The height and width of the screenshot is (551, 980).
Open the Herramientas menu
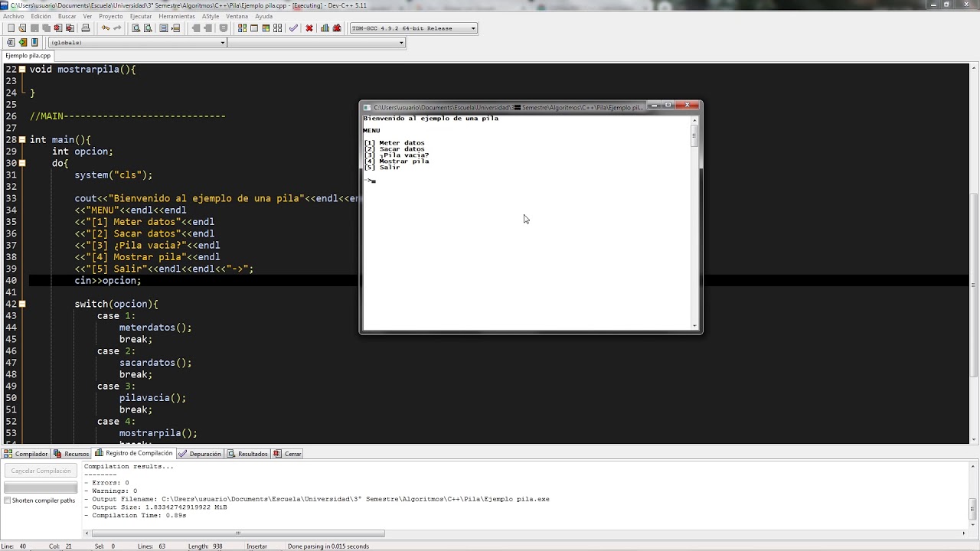coord(177,16)
